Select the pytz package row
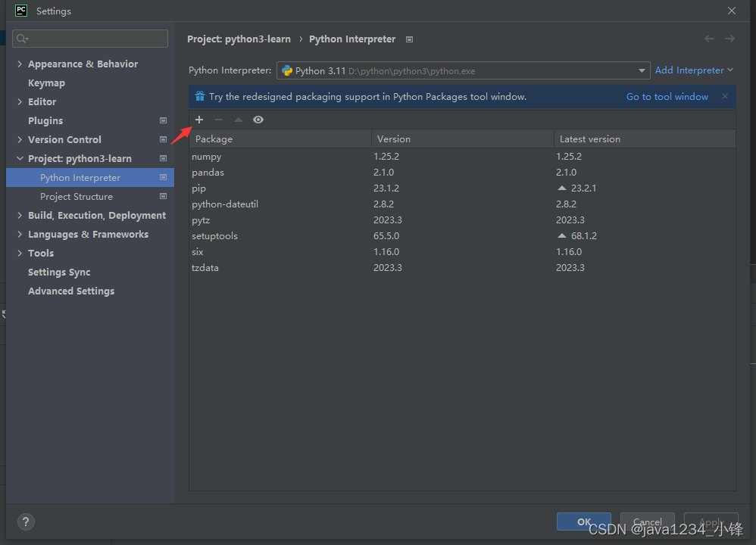 pos(462,220)
